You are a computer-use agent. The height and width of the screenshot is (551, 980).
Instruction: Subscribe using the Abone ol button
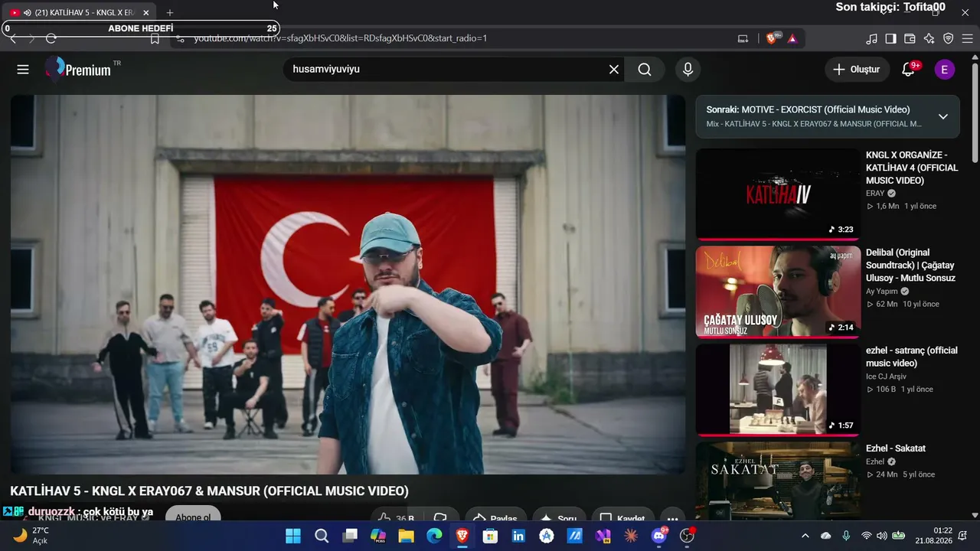[x=193, y=517]
